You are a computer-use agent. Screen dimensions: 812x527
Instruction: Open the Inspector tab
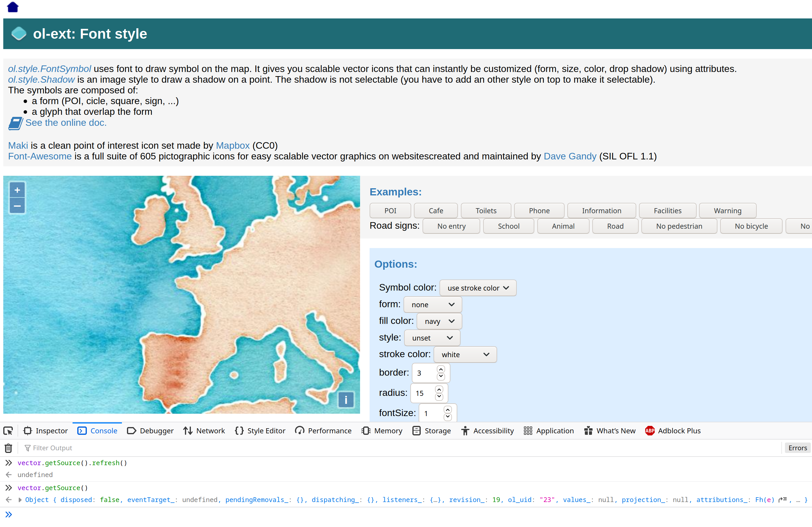pyautogui.click(x=46, y=431)
